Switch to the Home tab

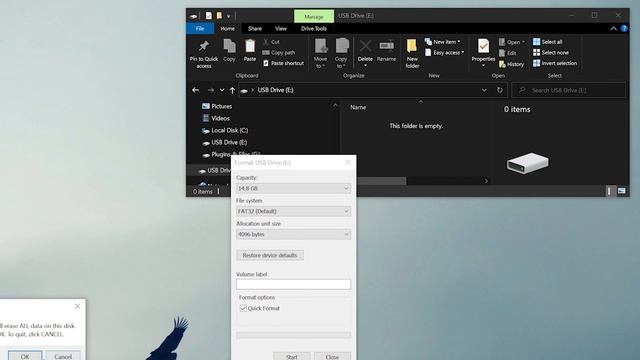pos(227,29)
